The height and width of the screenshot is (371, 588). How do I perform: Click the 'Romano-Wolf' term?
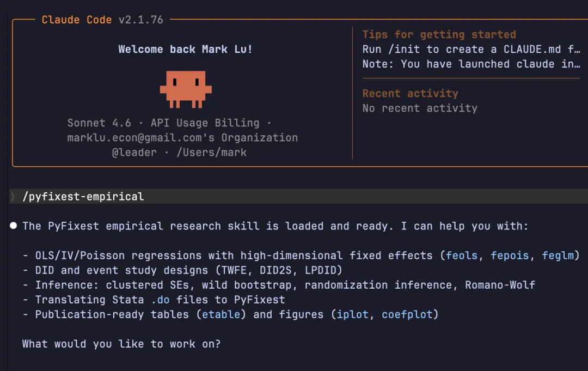click(500, 285)
